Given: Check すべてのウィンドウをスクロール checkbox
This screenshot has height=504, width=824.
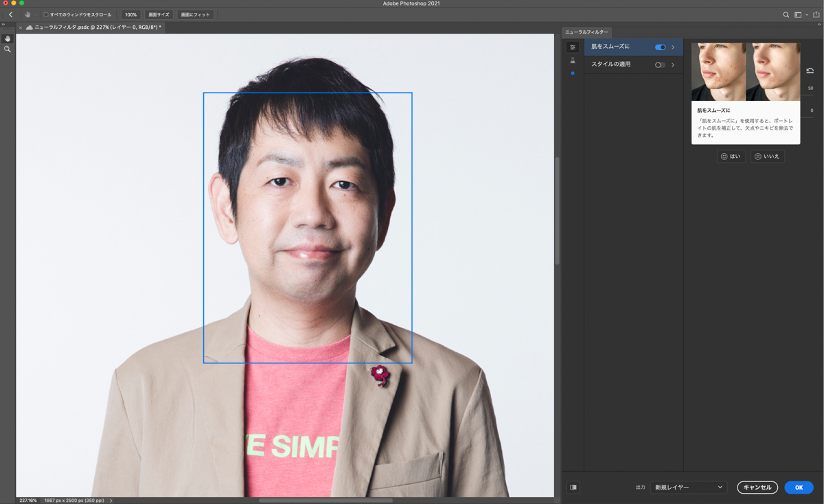Looking at the screenshot, I should coord(46,14).
